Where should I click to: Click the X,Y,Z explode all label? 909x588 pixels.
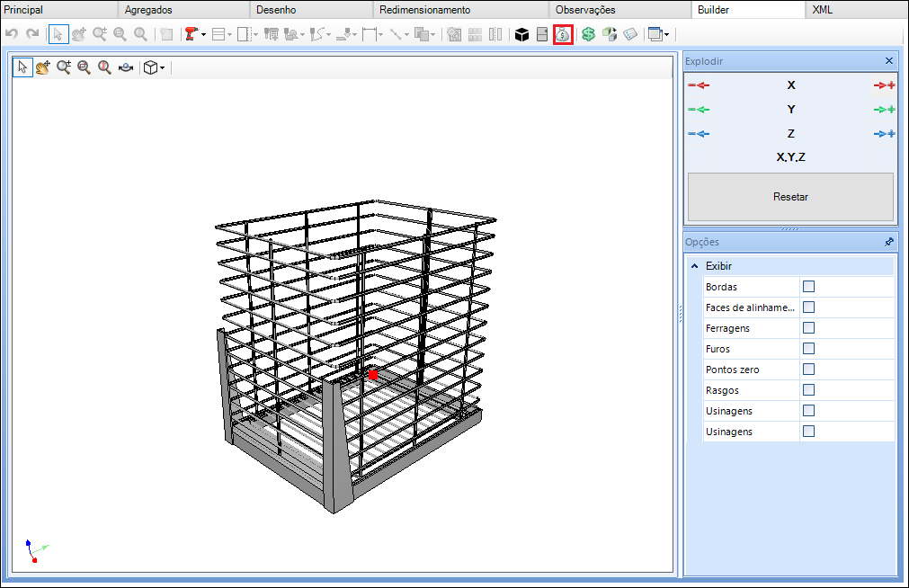pos(790,157)
